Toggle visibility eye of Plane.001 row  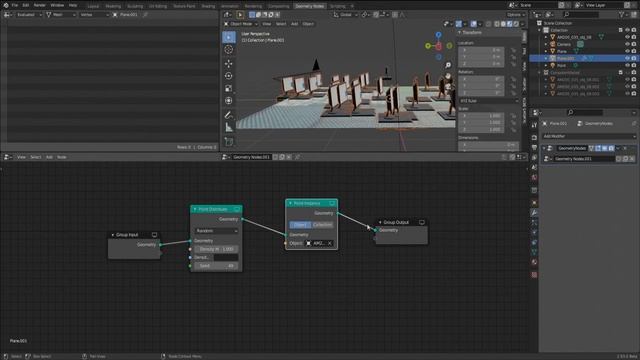pos(627,58)
